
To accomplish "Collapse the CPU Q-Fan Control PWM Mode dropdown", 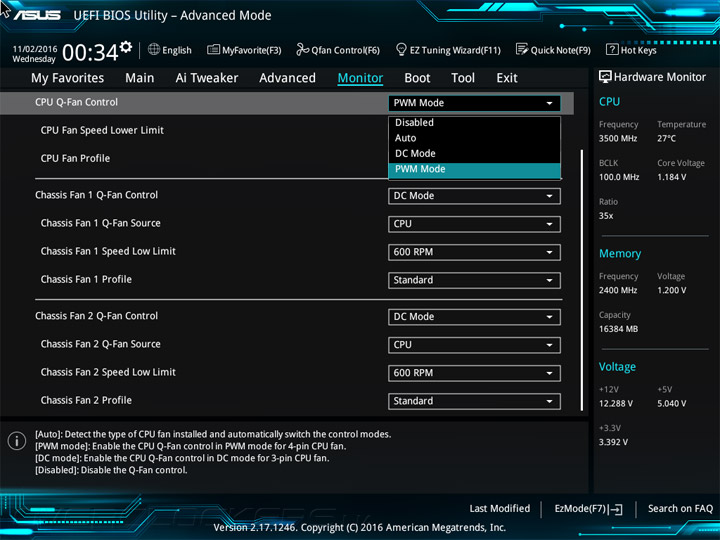I will coord(474,103).
